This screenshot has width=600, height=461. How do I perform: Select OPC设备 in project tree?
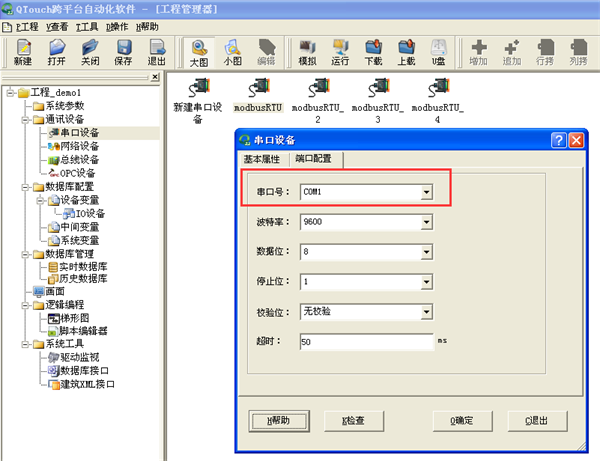point(72,173)
